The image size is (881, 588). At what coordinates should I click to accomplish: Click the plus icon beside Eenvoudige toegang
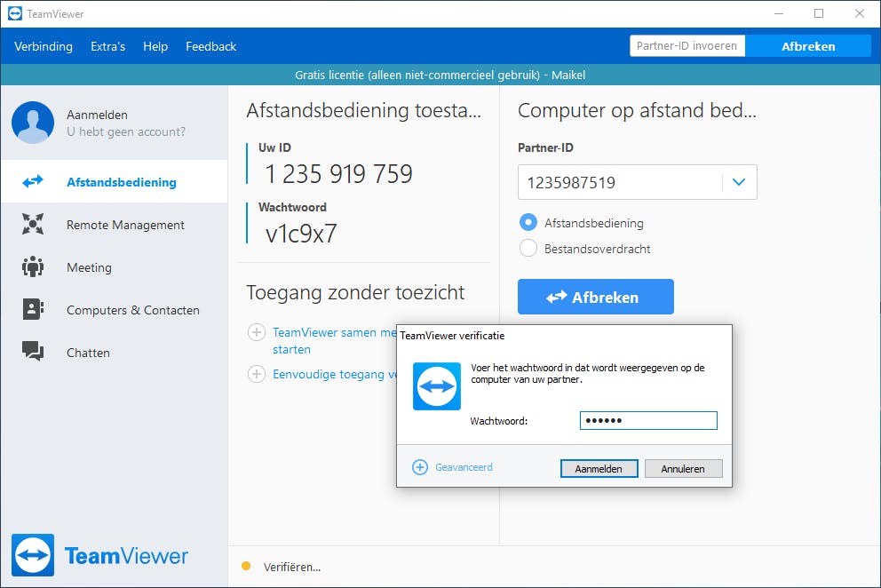(x=257, y=374)
